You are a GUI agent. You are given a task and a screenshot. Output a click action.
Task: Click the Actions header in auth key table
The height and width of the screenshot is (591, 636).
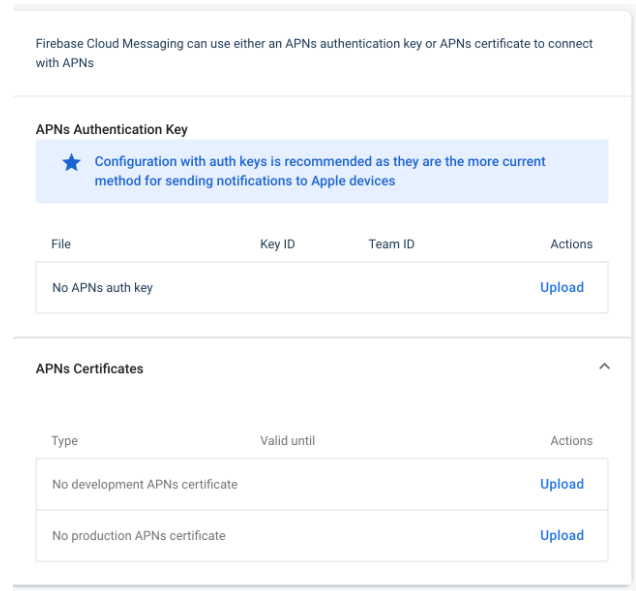pyautogui.click(x=571, y=244)
